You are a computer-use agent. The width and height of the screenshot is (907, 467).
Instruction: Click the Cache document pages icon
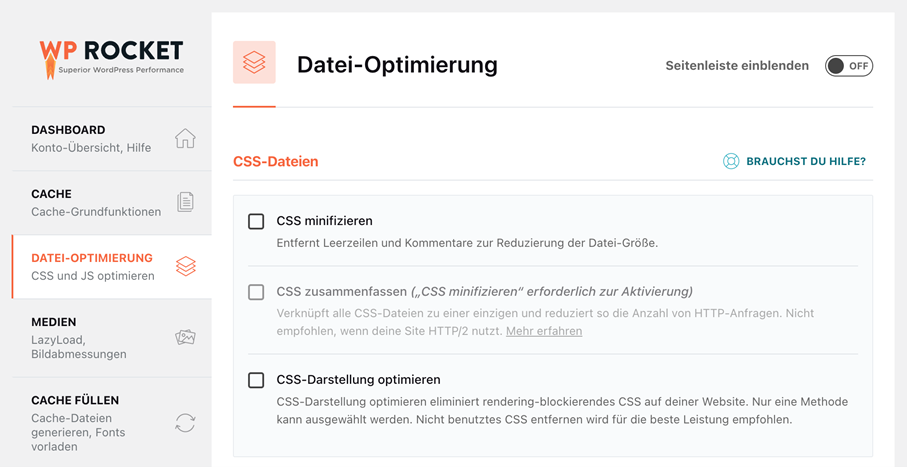[x=185, y=202]
